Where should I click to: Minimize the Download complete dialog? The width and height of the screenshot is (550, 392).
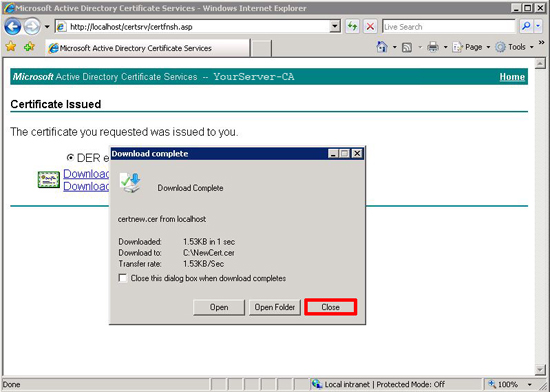coord(333,154)
